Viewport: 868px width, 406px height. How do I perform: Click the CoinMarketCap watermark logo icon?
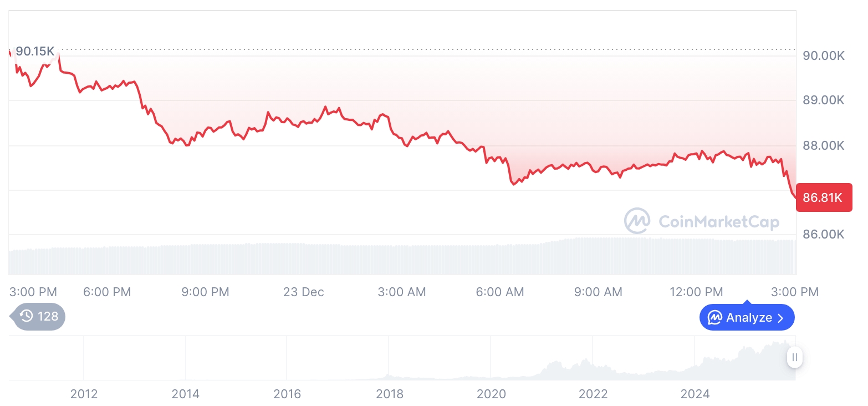tap(637, 221)
